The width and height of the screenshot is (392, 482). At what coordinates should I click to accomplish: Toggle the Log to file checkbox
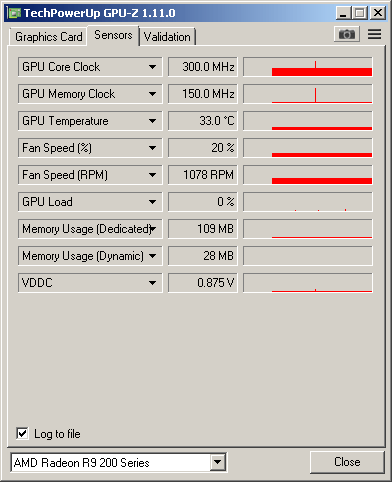click(22, 434)
